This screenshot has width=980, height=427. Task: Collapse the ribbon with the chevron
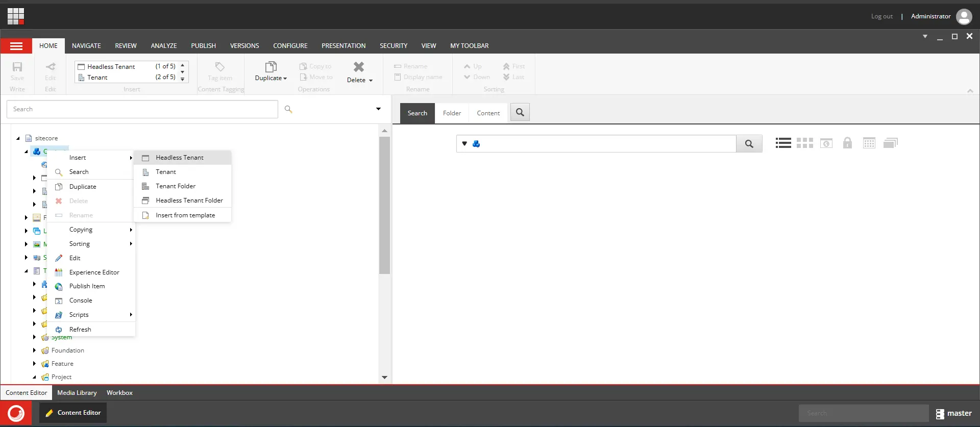click(x=970, y=91)
